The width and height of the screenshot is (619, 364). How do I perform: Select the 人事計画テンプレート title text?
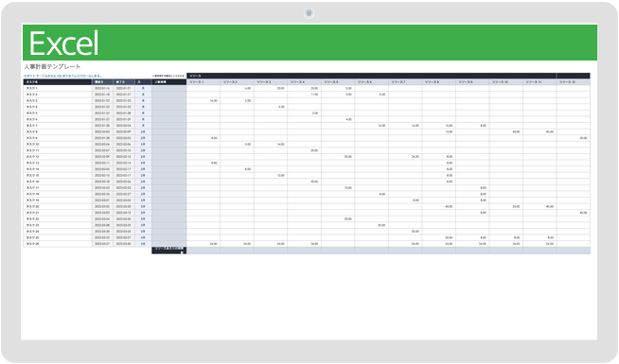click(52, 66)
